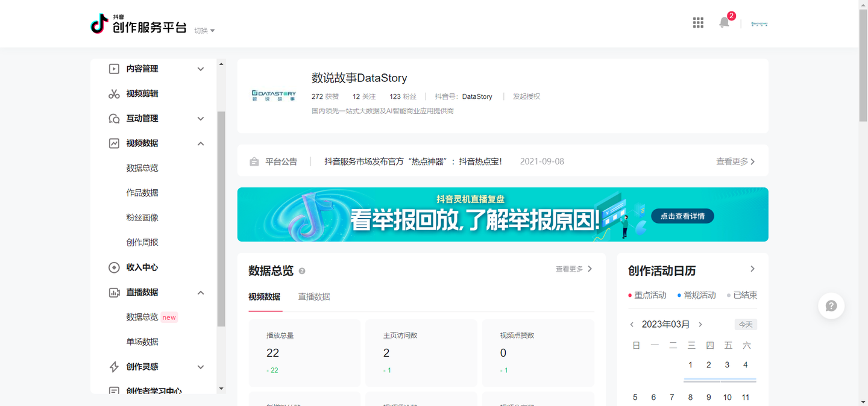Click the 内容管理 play icon
Screen dimensions: 868x406
[x=114, y=69]
